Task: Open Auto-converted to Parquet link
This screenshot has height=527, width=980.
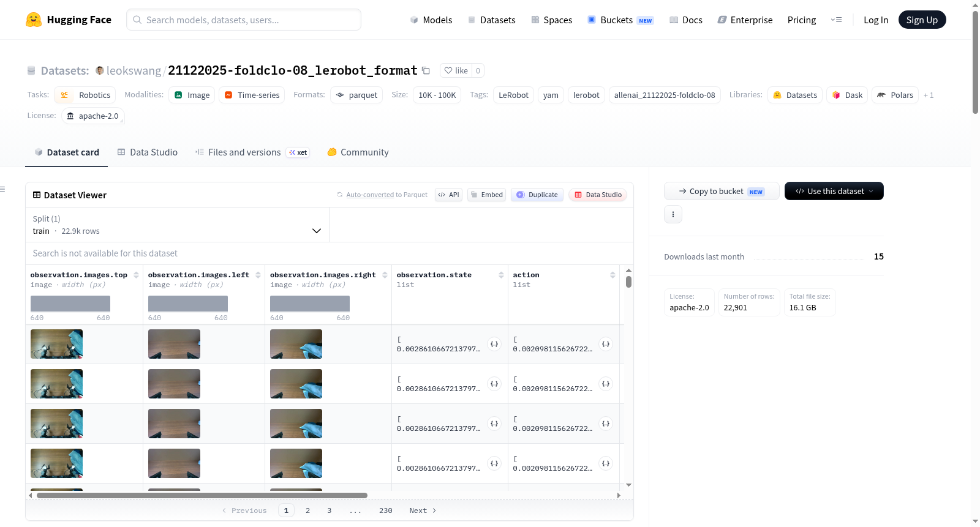Action: coord(370,195)
